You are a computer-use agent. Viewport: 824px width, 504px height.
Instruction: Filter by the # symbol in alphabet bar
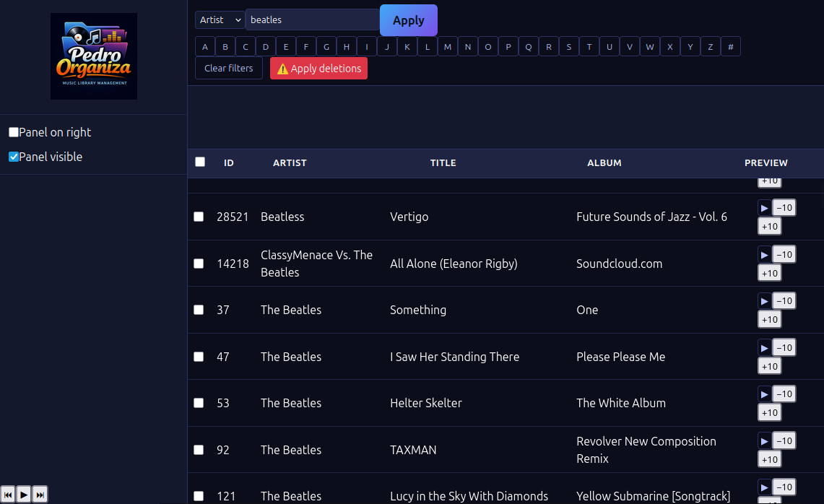click(731, 47)
